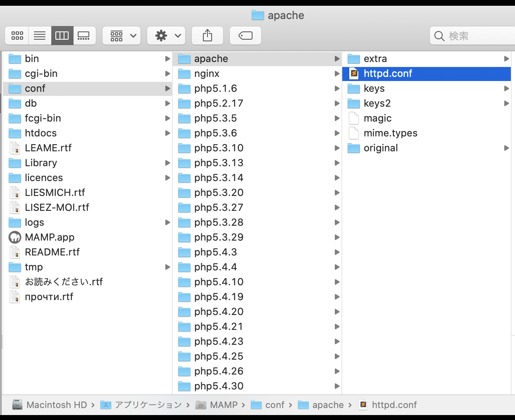Go to Macintosh HD in path bar
Viewport: 515px width, 420px height.
pos(50,405)
